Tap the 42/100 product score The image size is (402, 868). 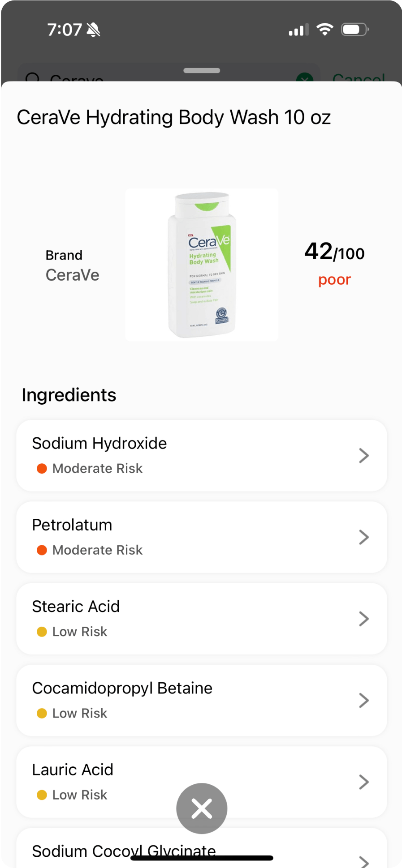(x=334, y=252)
